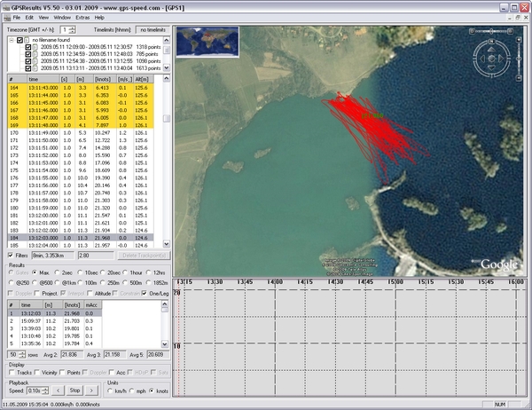Pan the map up with the arrow

click(x=491, y=50)
